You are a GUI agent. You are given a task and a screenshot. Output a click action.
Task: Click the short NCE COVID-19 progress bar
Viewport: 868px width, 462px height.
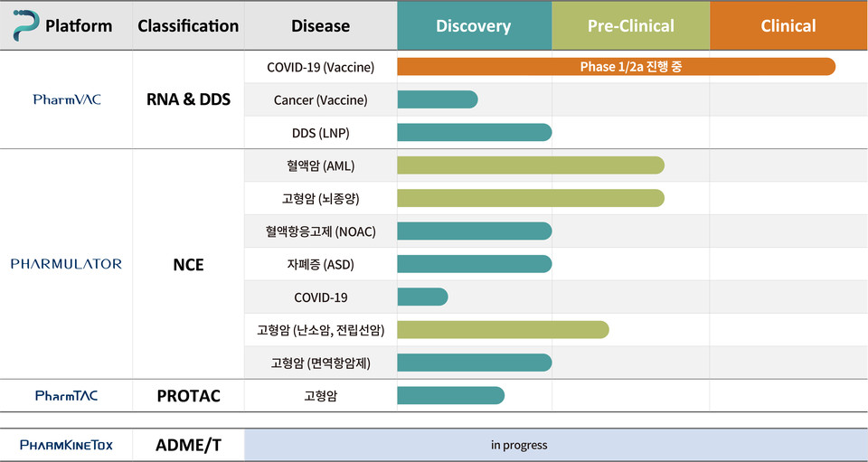[x=422, y=297]
